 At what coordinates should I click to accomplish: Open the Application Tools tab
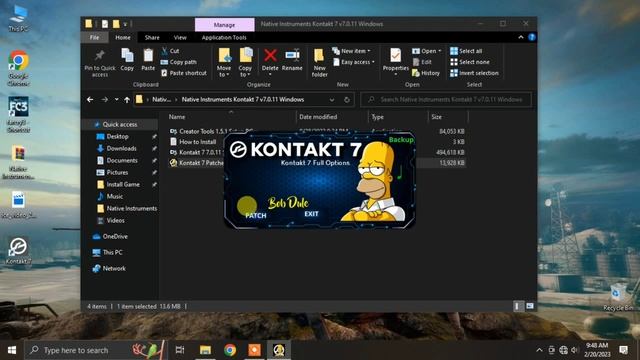pyautogui.click(x=224, y=38)
